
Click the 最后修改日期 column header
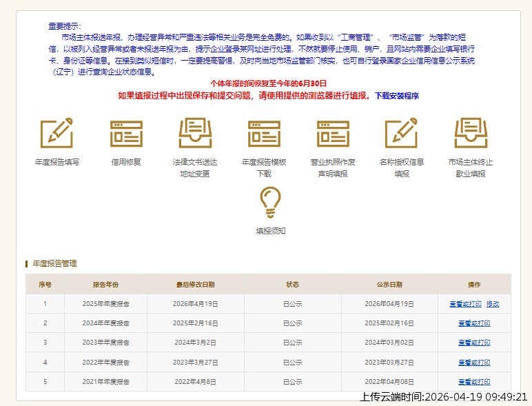point(195,285)
